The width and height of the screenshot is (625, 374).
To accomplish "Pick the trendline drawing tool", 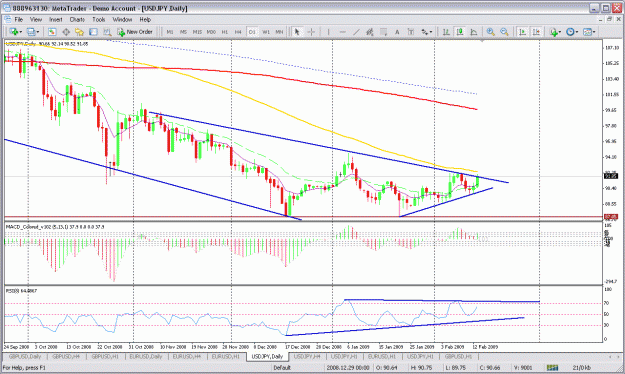I will tap(356, 32).
